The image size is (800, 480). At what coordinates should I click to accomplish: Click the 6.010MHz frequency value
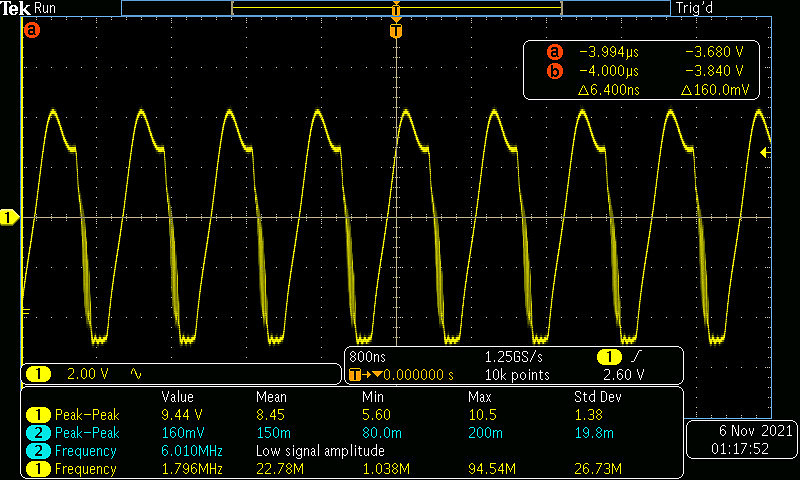192,451
